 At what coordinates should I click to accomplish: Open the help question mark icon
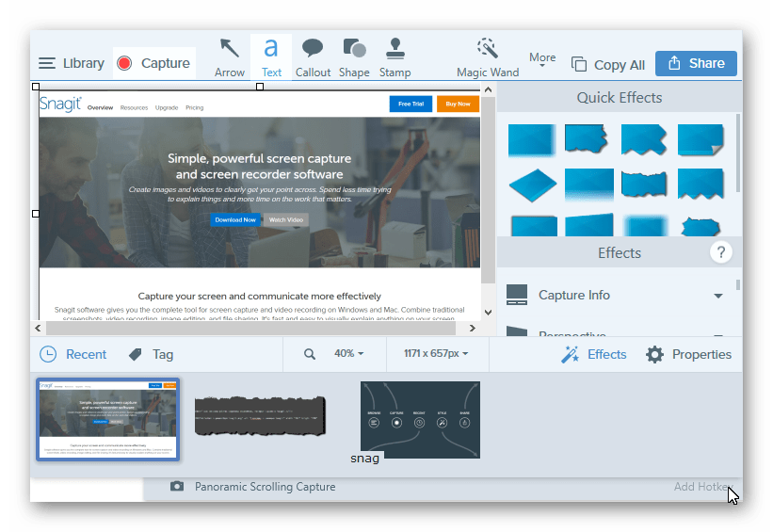pos(721,252)
